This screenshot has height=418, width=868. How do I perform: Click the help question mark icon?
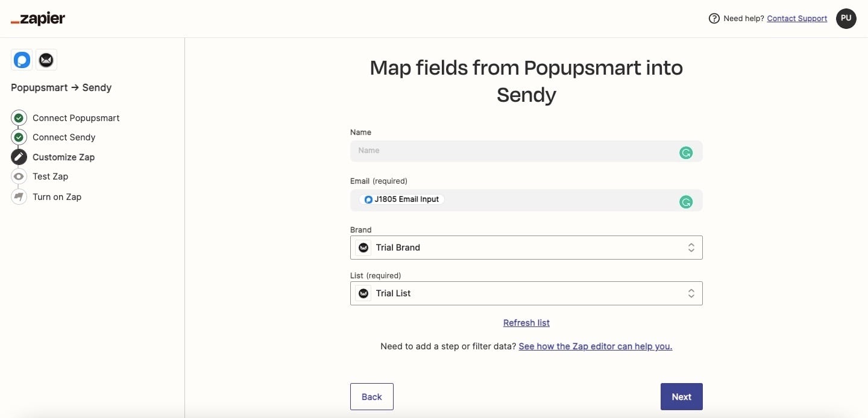click(x=714, y=19)
